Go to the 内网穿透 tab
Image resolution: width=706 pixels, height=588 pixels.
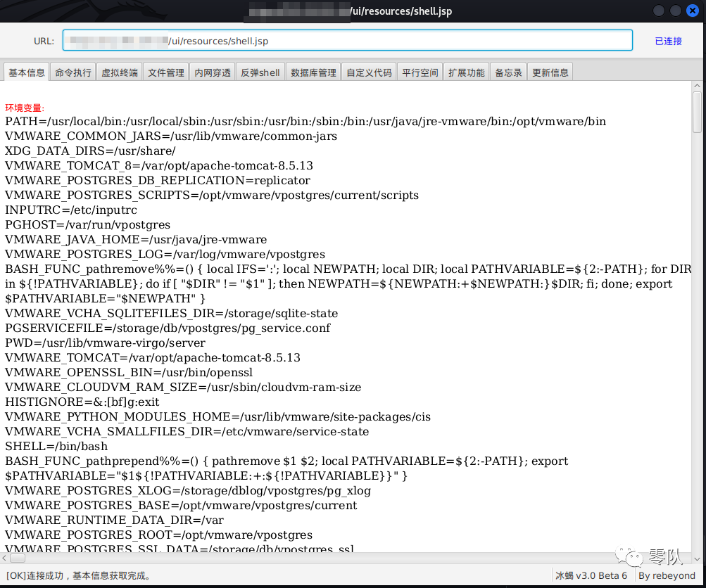(x=213, y=72)
